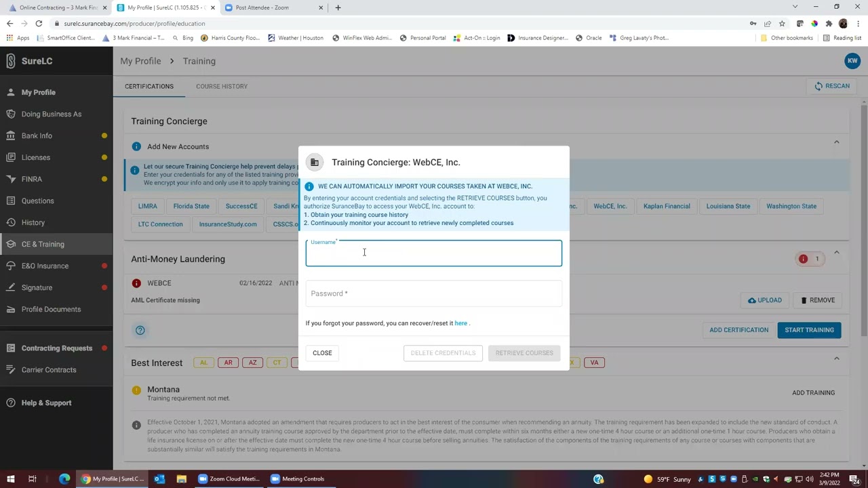868x488 pixels.
Task: Collapse the Add New Accounts section
Action: 836,142
